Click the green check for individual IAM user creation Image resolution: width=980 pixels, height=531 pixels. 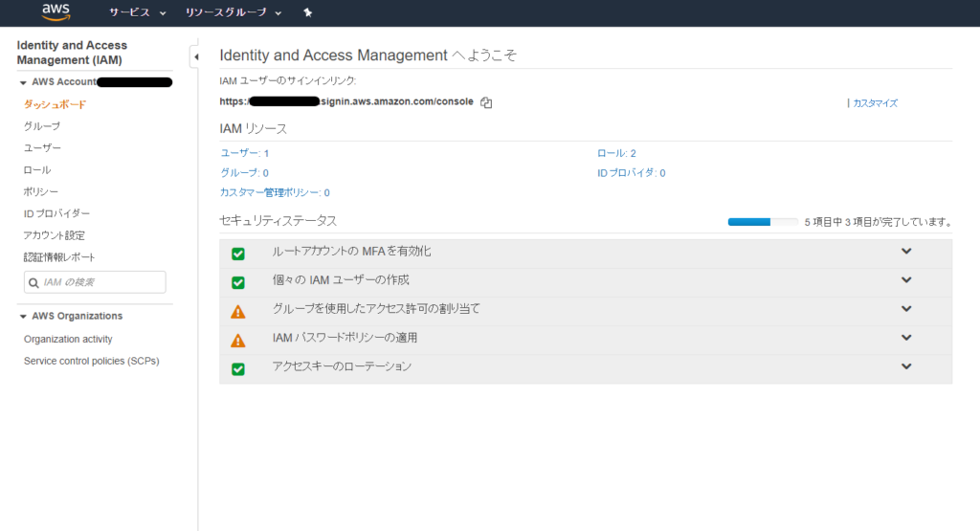(238, 282)
